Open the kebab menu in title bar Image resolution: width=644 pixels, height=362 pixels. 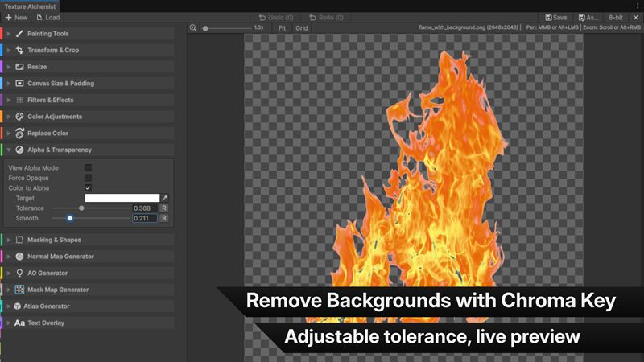click(638, 6)
